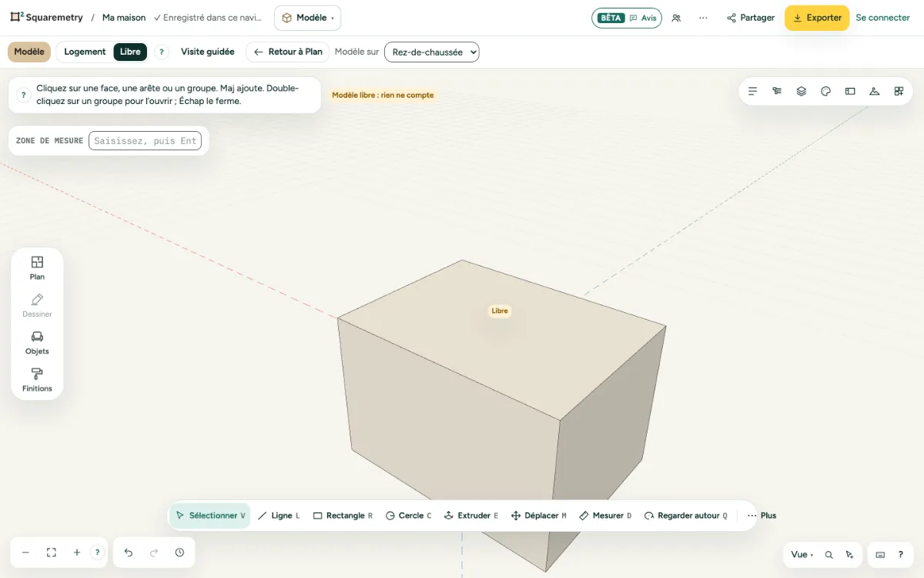Enable the Regarder autour tool
Viewport: 924px width, 578px height.
pyautogui.click(x=686, y=516)
